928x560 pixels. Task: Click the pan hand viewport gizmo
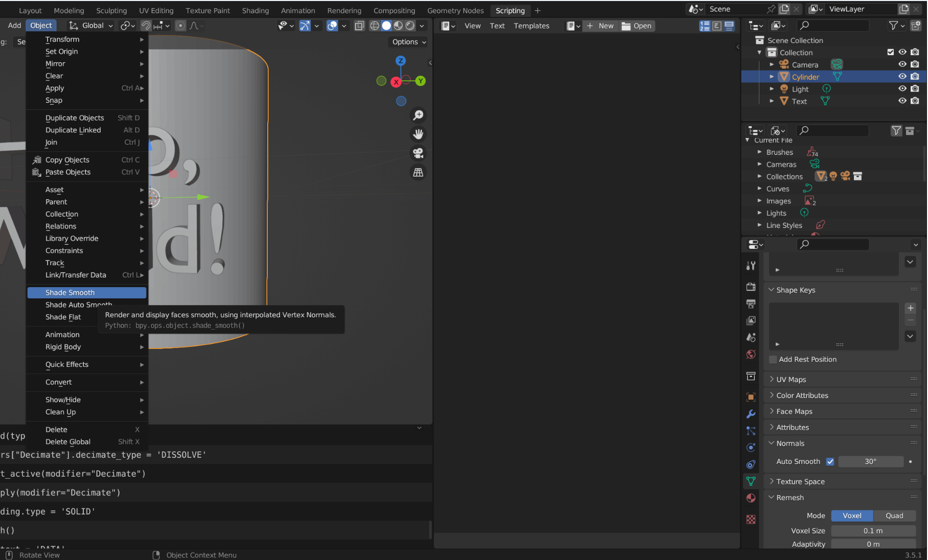418,134
